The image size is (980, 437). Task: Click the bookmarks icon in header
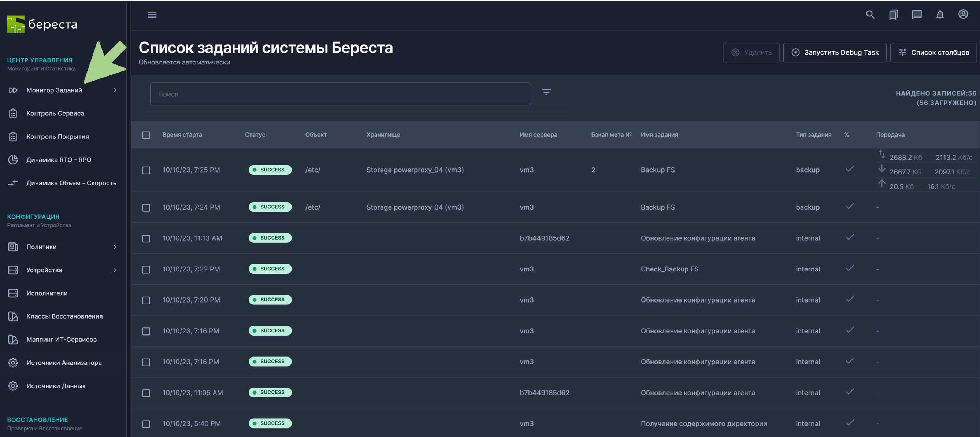tap(893, 15)
